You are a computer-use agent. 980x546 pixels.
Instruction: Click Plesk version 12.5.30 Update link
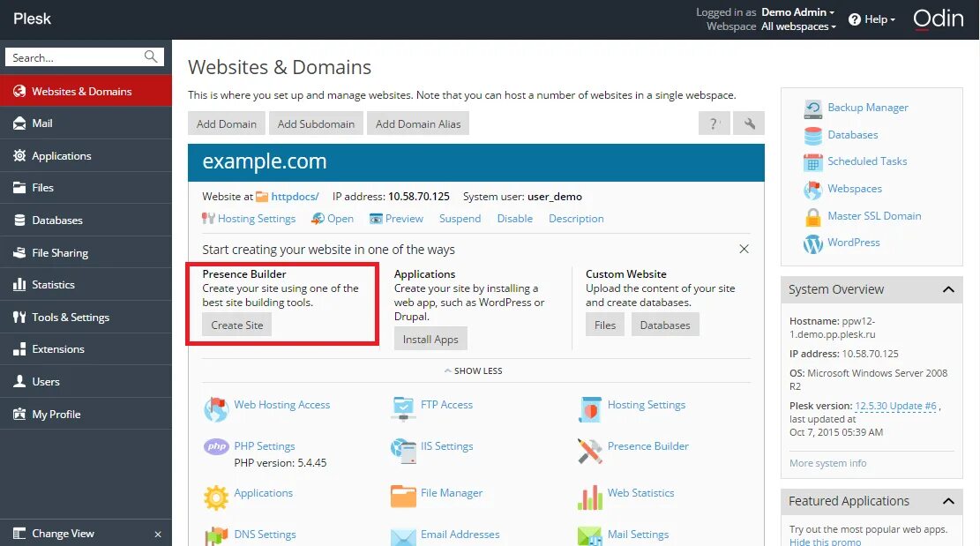tap(895, 406)
